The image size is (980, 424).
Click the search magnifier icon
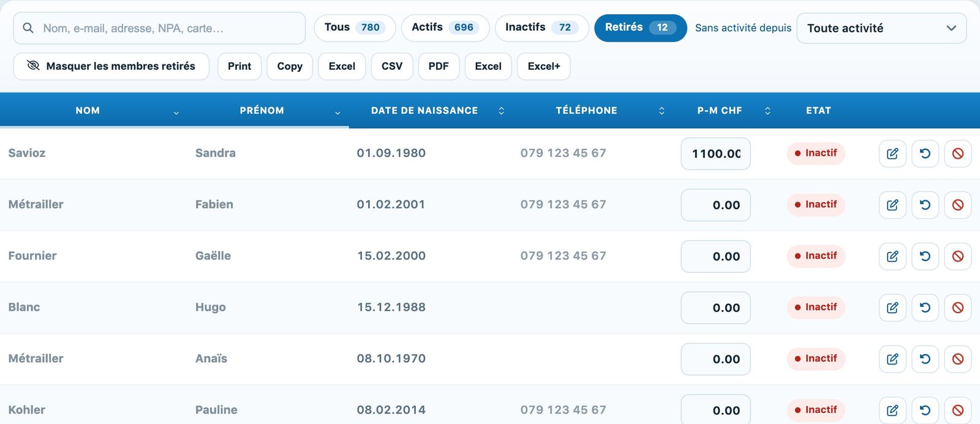pyautogui.click(x=28, y=28)
